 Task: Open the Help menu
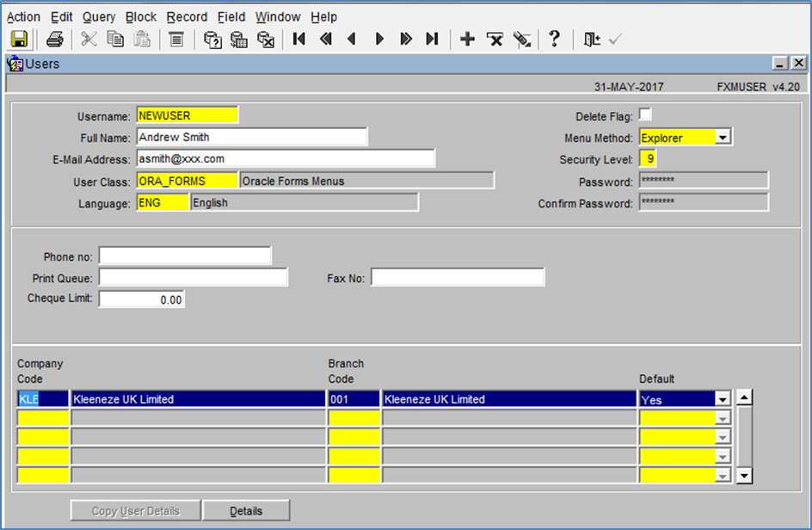tap(323, 17)
